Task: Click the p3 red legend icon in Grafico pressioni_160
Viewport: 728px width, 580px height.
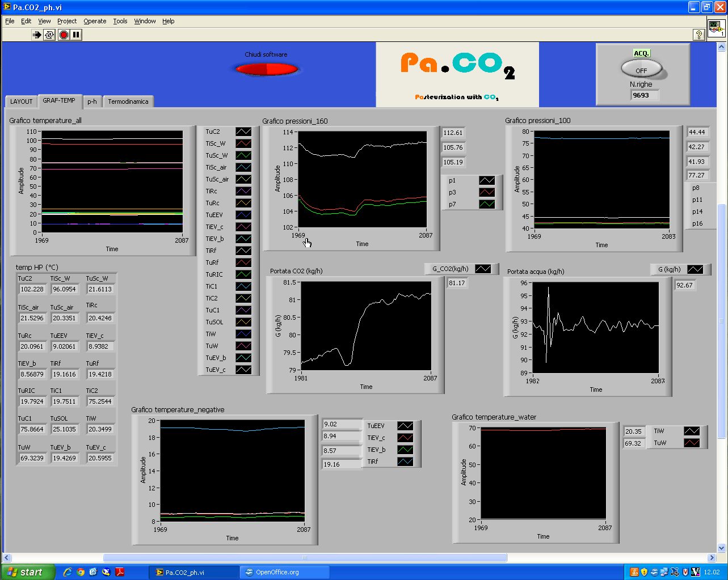Action: coord(487,192)
